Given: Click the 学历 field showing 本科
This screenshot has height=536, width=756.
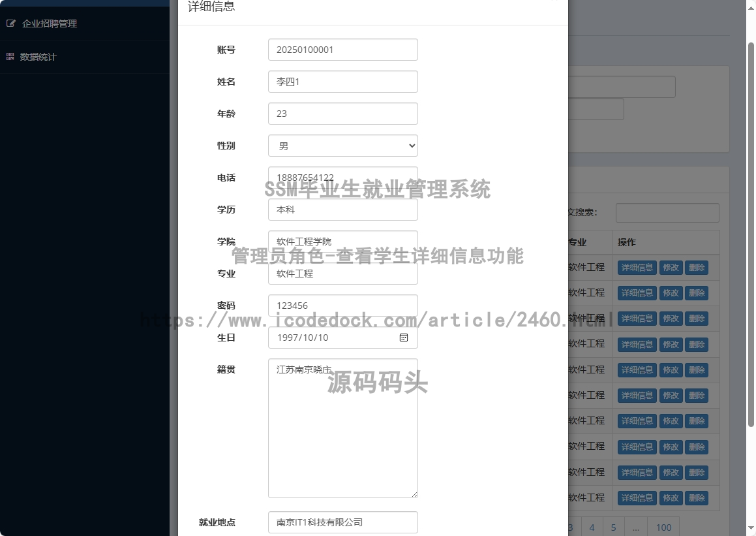Looking at the screenshot, I should point(343,210).
